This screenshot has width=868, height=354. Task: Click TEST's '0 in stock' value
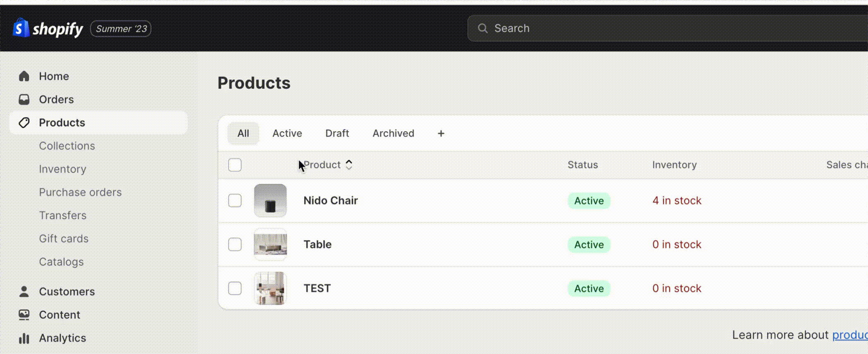pyautogui.click(x=677, y=288)
